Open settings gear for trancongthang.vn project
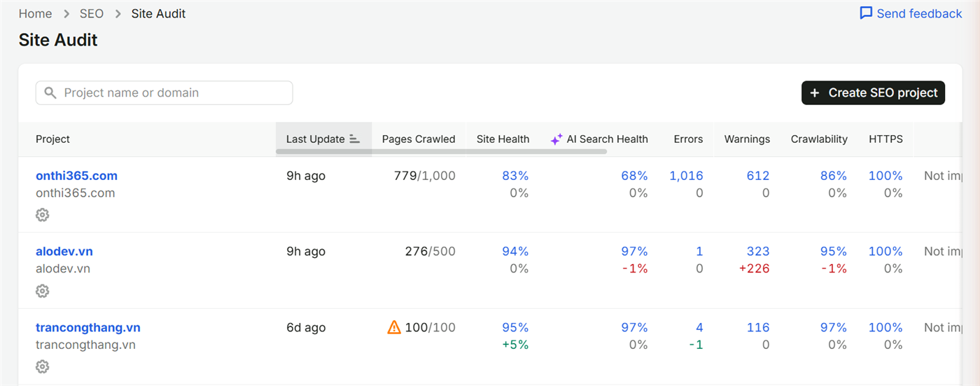The height and width of the screenshot is (386, 980). [x=43, y=366]
